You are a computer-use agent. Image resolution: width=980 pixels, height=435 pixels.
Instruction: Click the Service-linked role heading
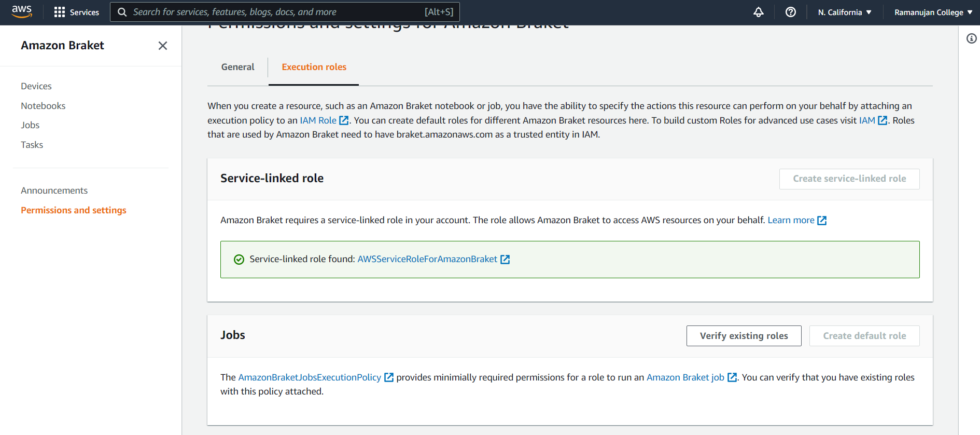pyautogui.click(x=272, y=179)
